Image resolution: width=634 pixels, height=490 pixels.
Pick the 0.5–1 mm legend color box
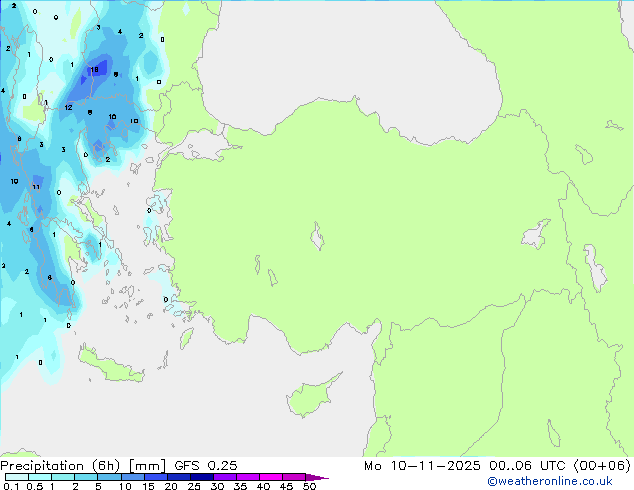40,477
